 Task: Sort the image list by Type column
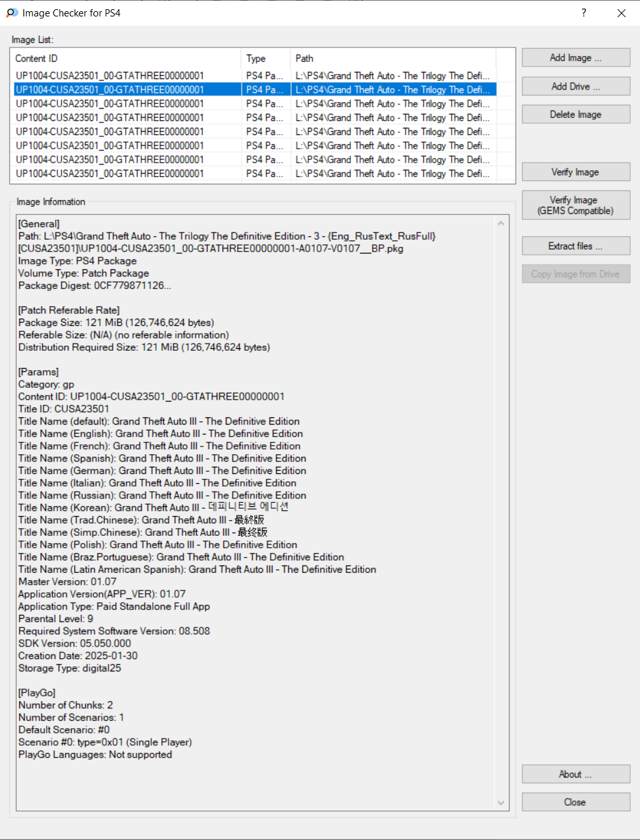coord(265,59)
